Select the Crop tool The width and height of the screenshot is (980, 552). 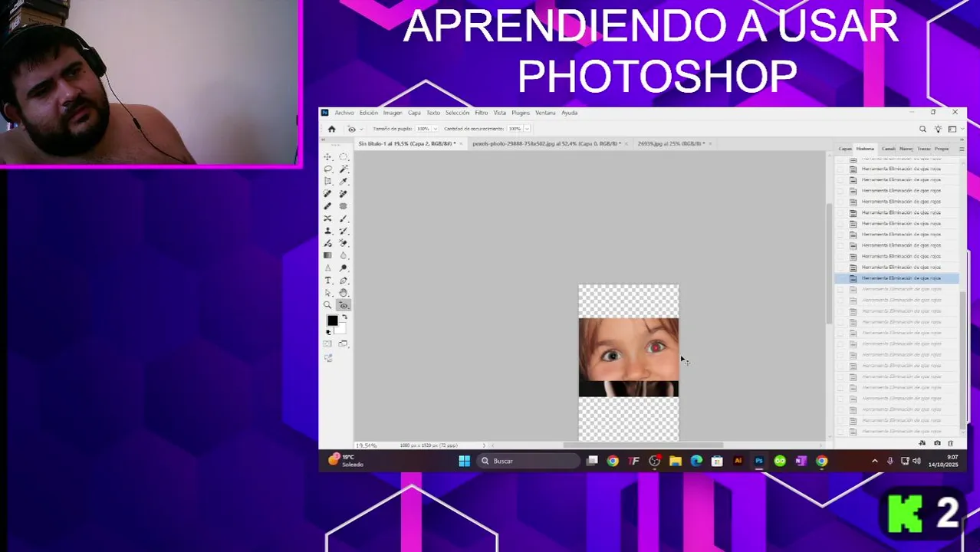click(328, 181)
